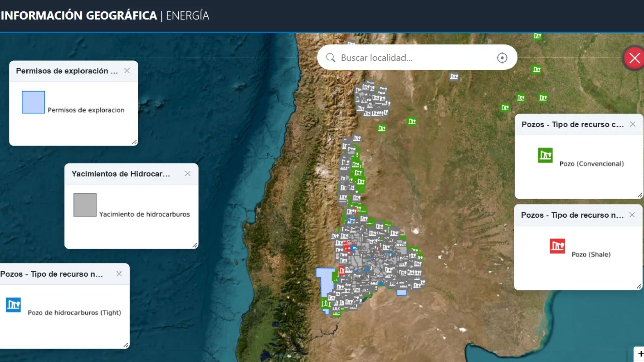This screenshot has width=644, height=362.
Task: Click the Pozo (Convencional) label
Action: tap(592, 164)
